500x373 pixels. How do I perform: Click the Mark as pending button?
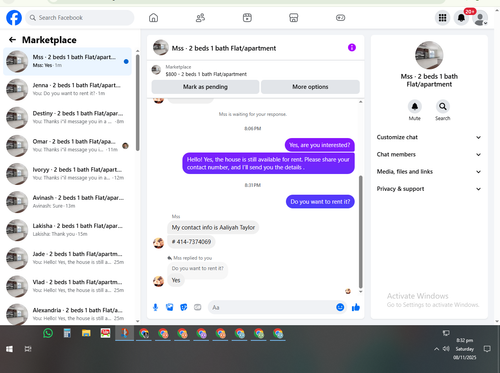(x=205, y=87)
